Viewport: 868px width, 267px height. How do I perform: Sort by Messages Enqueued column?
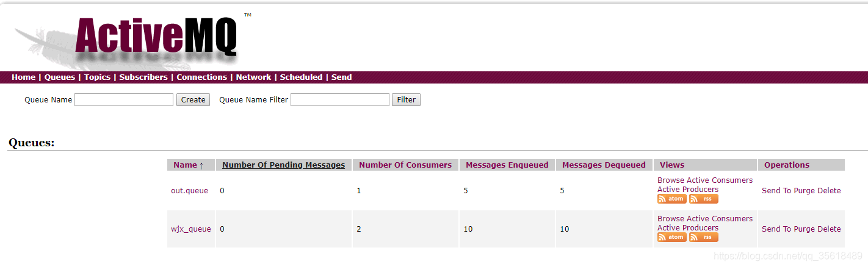coord(507,165)
